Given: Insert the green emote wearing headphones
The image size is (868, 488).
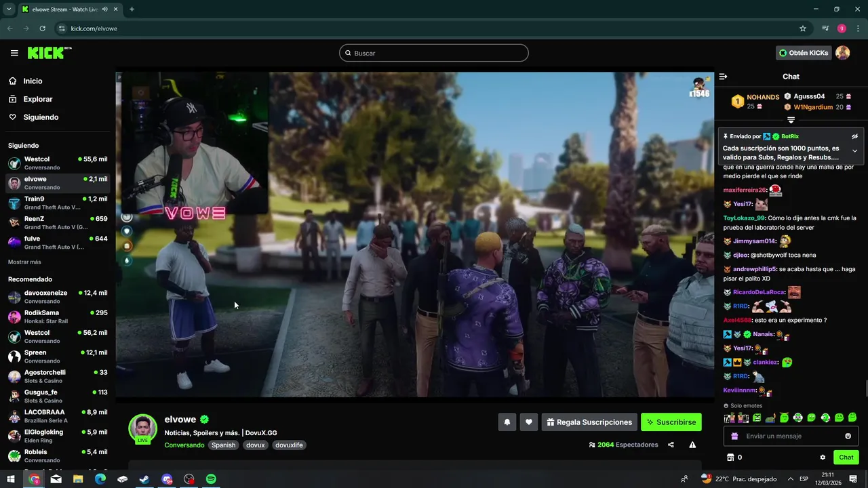Looking at the screenshot, I should pos(797,418).
